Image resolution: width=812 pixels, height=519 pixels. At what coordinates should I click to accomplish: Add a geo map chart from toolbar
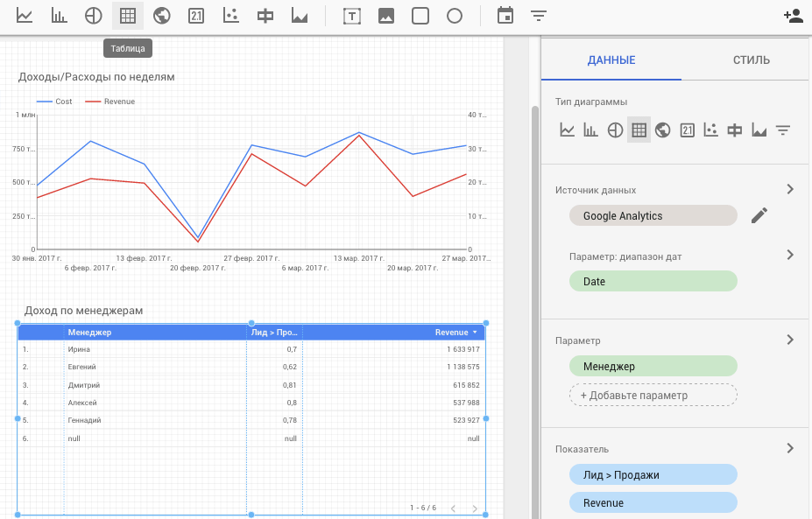(x=161, y=16)
